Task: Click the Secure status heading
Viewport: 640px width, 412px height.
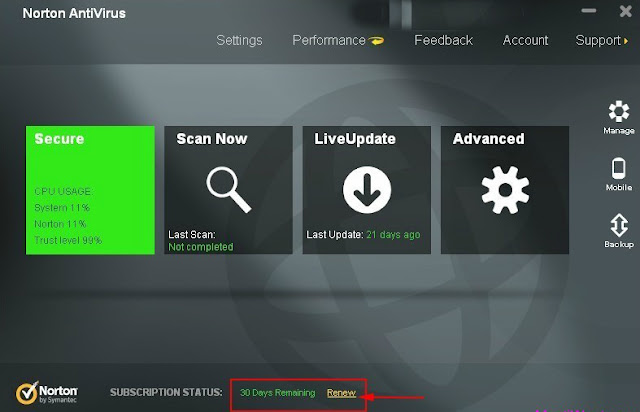Action: click(x=59, y=139)
